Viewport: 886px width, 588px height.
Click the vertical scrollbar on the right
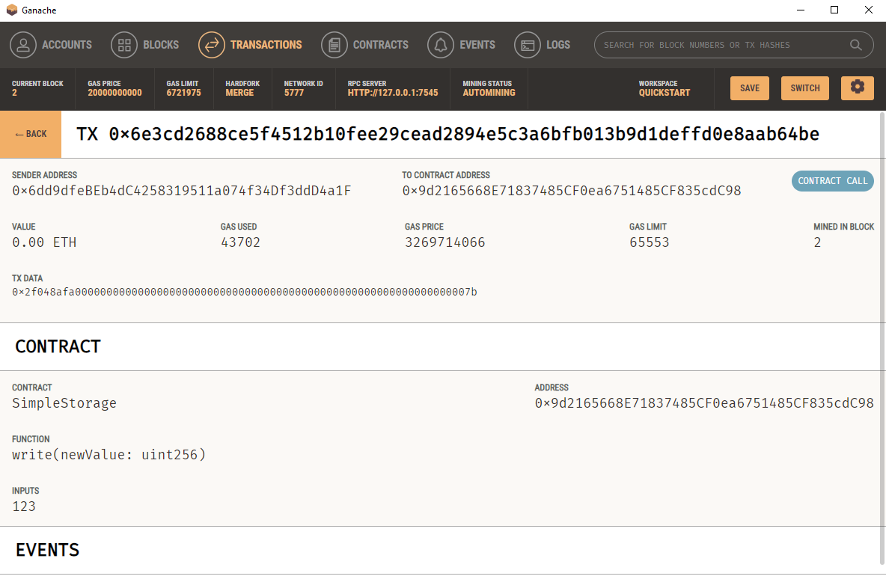[882, 337]
